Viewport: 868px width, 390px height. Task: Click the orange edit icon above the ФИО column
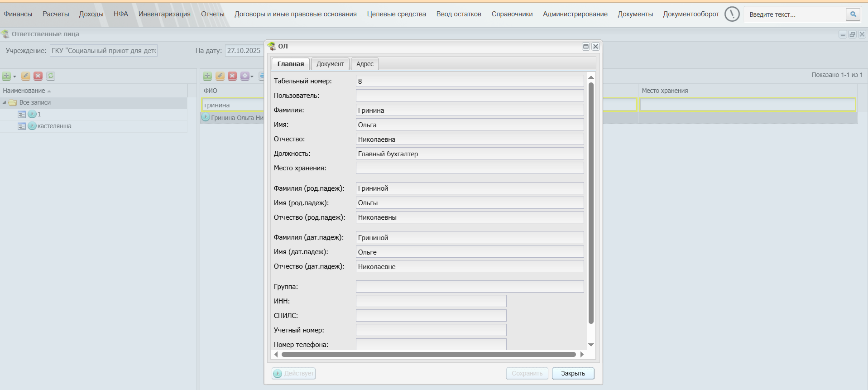220,76
